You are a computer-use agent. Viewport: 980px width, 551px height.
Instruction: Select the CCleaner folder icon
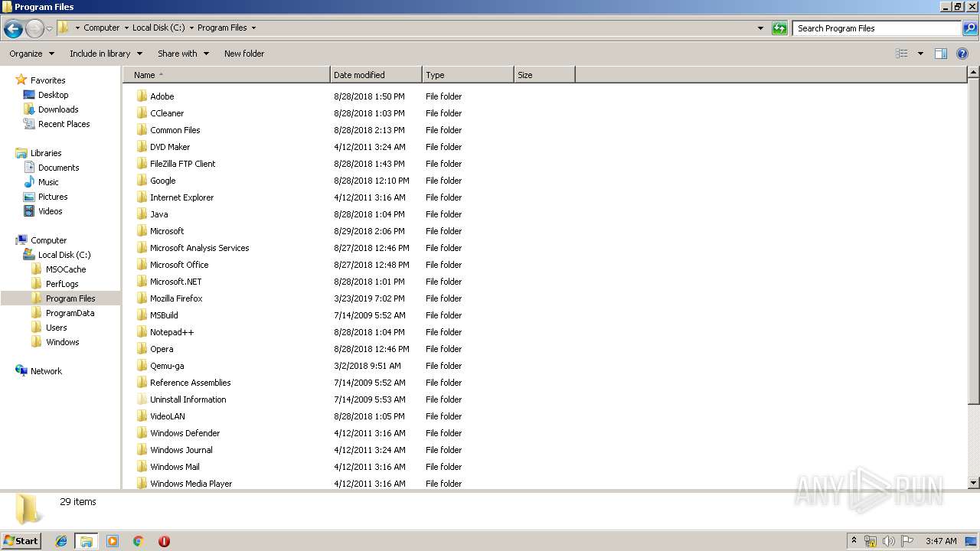point(142,113)
